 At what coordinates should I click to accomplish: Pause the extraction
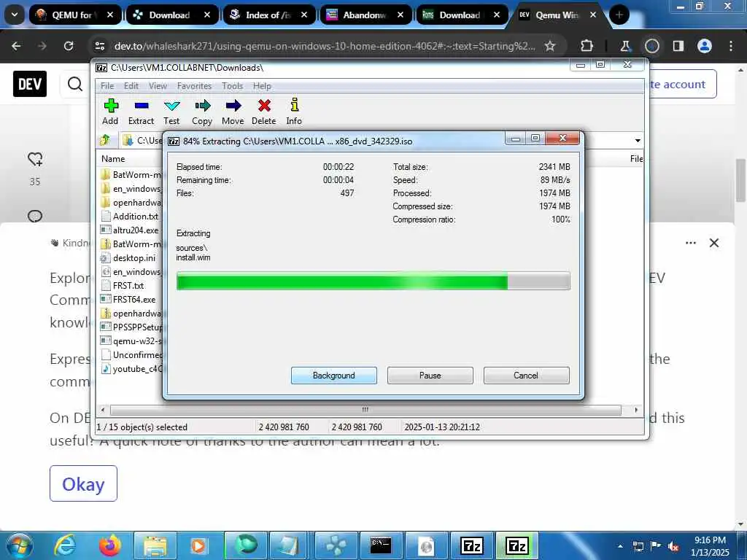[430, 376]
